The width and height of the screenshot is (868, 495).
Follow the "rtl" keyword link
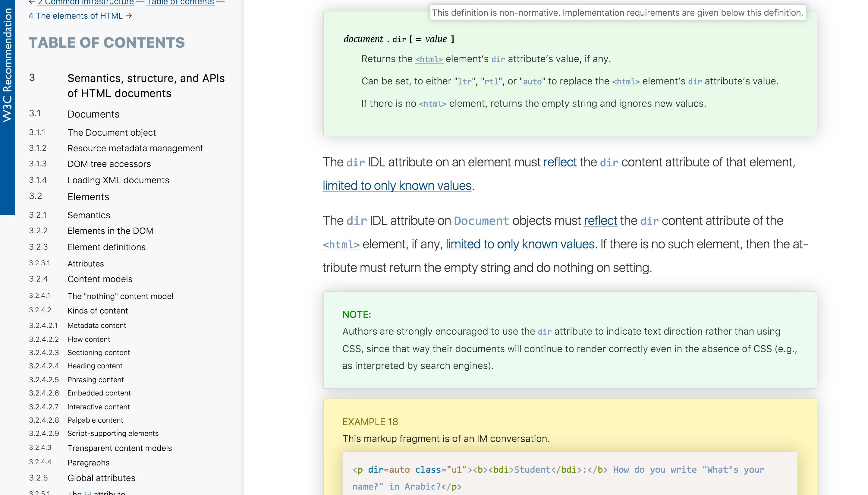tap(491, 82)
